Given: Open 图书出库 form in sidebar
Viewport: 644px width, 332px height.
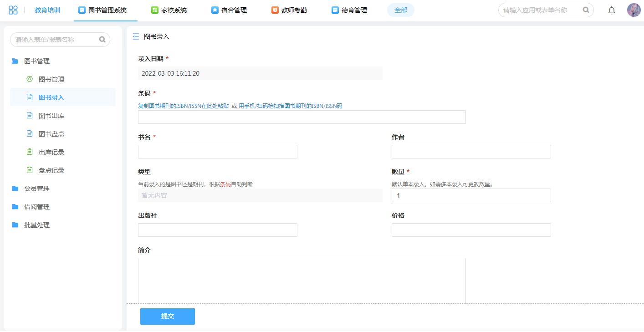Looking at the screenshot, I should [x=51, y=116].
